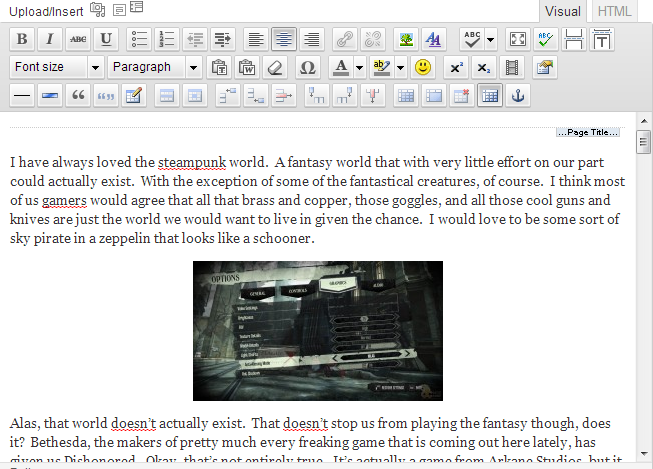Insert an anchor

(518, 95)
